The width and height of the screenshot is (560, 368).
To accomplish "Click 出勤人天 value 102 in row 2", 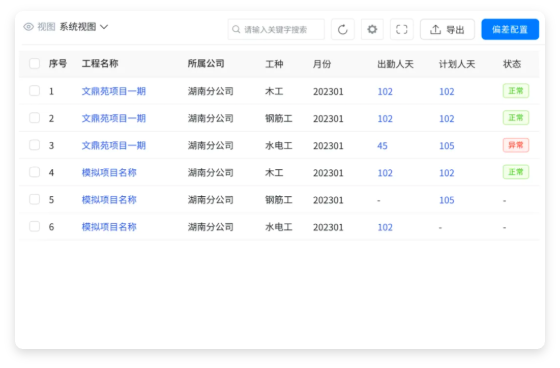I will 385,119.
